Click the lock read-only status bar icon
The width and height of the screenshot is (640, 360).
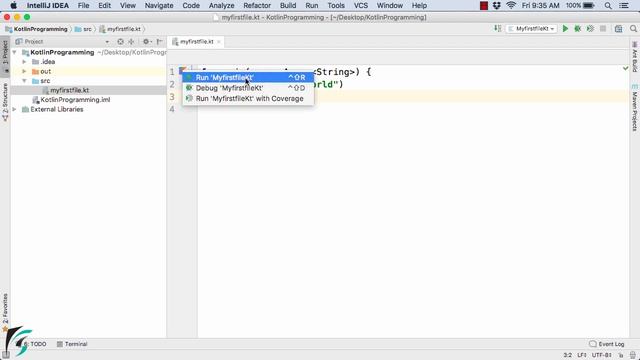(621, 355)
